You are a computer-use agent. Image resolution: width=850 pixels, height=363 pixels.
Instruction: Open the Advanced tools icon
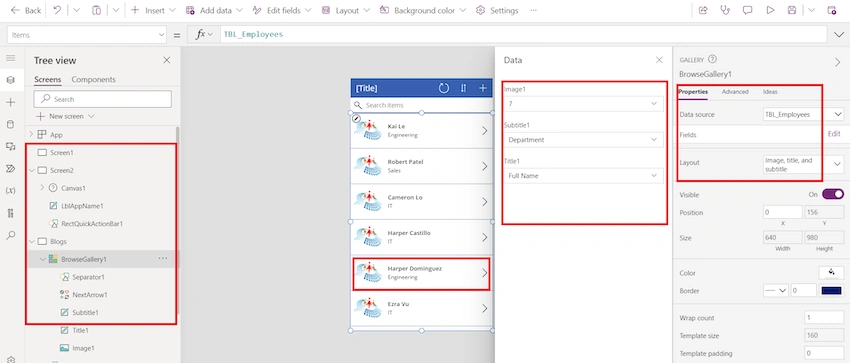(11, 213)
